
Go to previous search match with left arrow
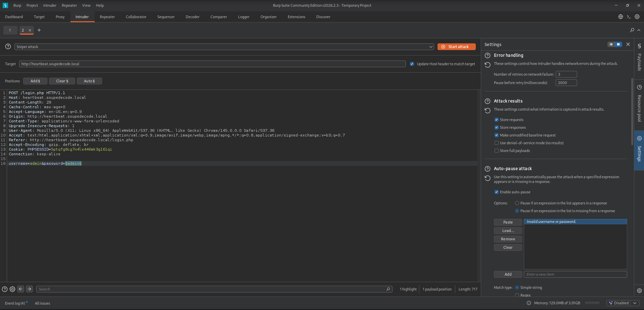point(21,289)
